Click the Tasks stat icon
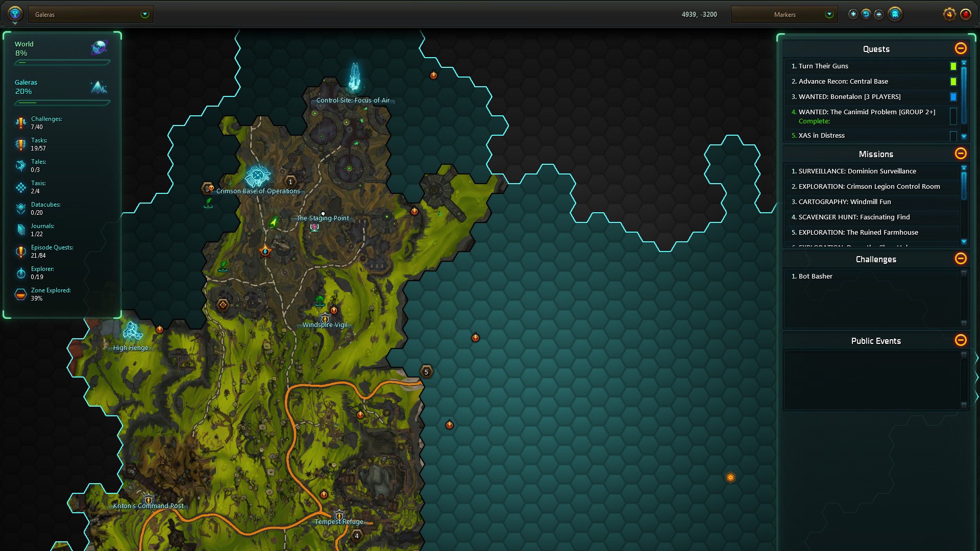 click(20, 144)
